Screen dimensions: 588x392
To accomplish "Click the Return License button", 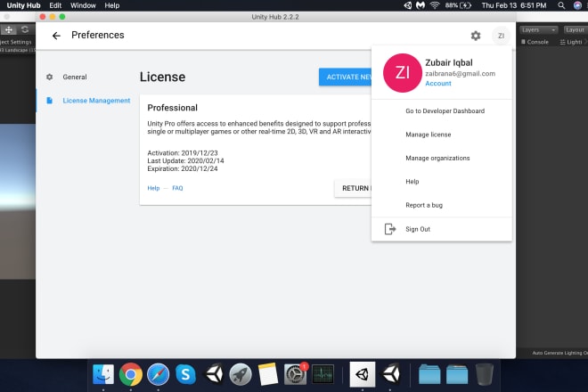I will tap(354, 188).
